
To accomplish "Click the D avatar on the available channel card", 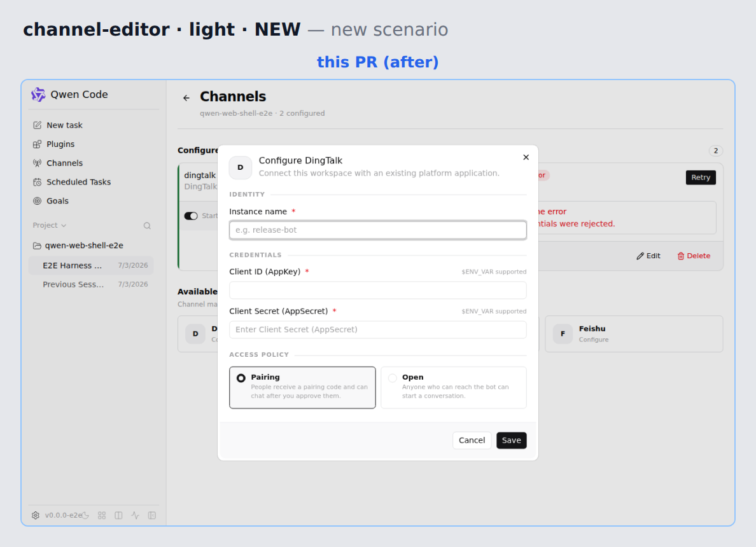I will click(x=195, y=334).
